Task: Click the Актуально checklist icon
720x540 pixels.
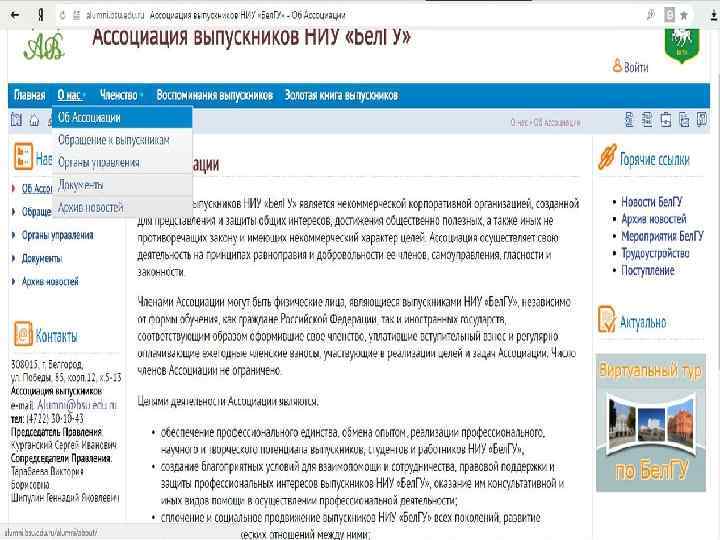Action: pos(607,319)
